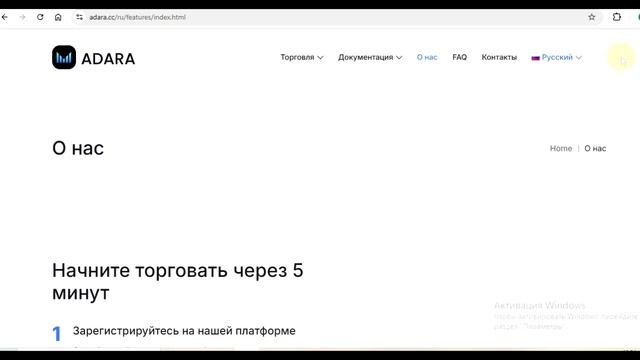640x360 pixels.
Task: Click the О нас breadcrumb text
Action: tap(595, 149)
